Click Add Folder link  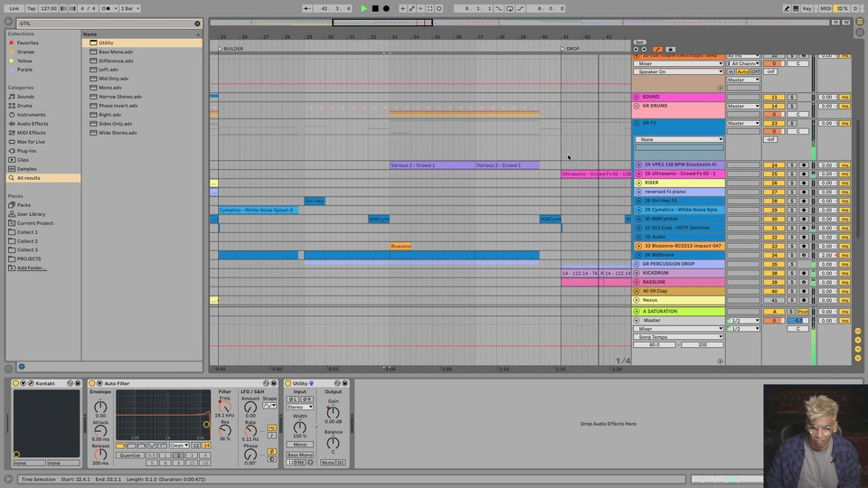coord(32,267)
